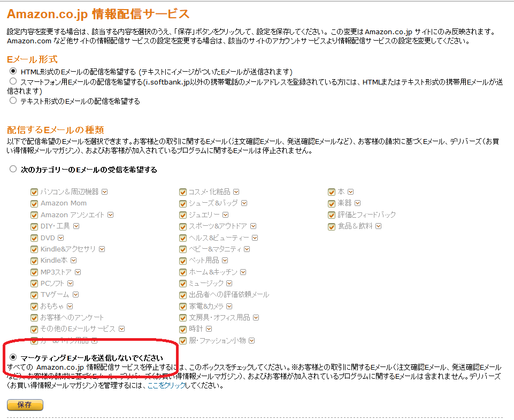
Task: Expand 服・ファッション小物 details arrow
Action: click(x=252, y=341)
